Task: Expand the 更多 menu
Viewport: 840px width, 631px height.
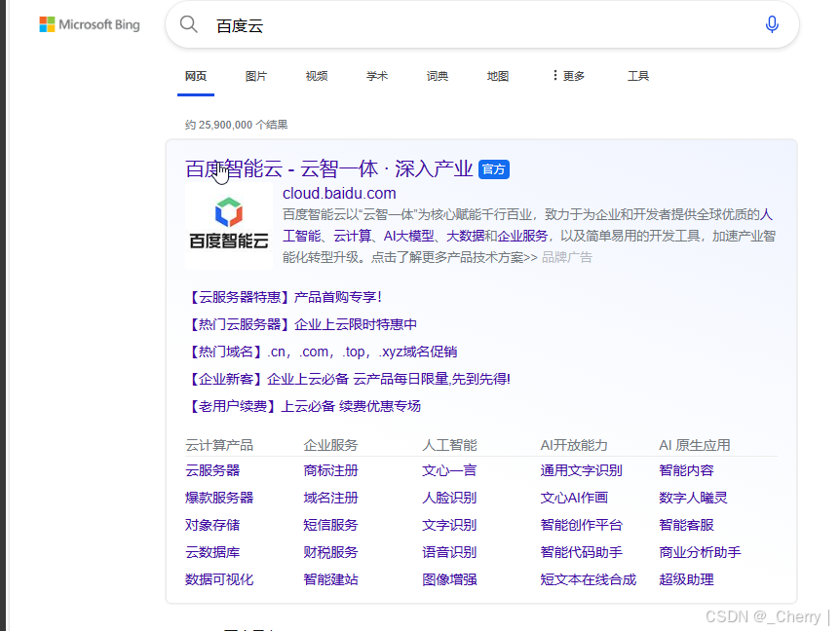Action: 568,76
